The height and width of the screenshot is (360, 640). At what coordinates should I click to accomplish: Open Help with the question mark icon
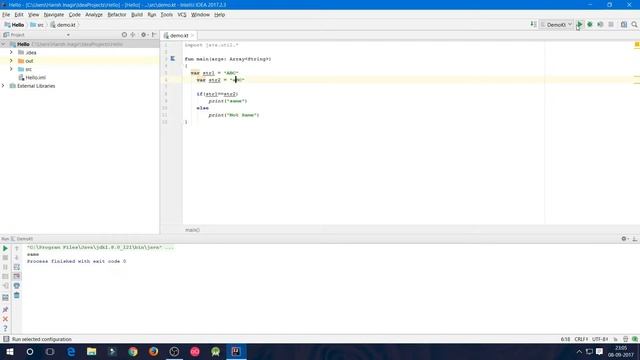click(5, 328)
